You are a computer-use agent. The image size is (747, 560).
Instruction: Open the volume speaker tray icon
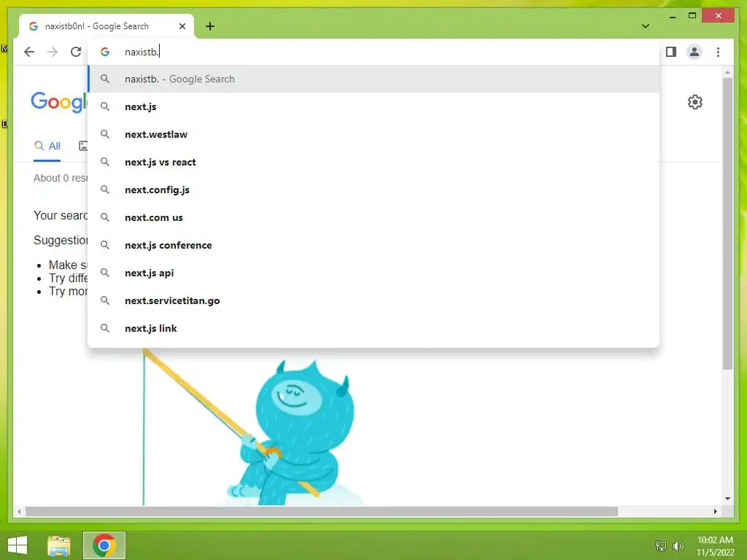(678, 545)
